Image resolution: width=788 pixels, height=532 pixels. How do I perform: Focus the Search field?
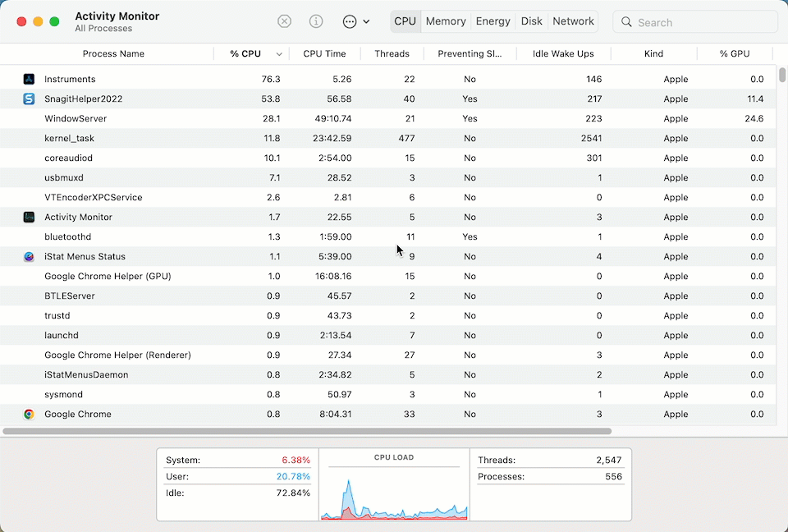tap(695, 22)
